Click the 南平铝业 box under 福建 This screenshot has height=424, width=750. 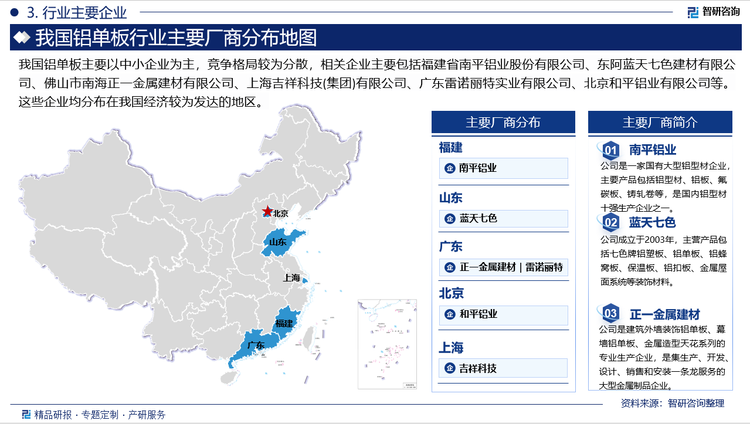pos(504,168)
